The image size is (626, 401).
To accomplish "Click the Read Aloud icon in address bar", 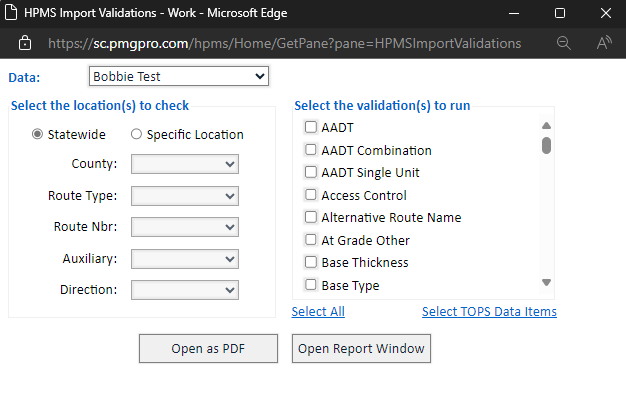I will click(604, 44).
